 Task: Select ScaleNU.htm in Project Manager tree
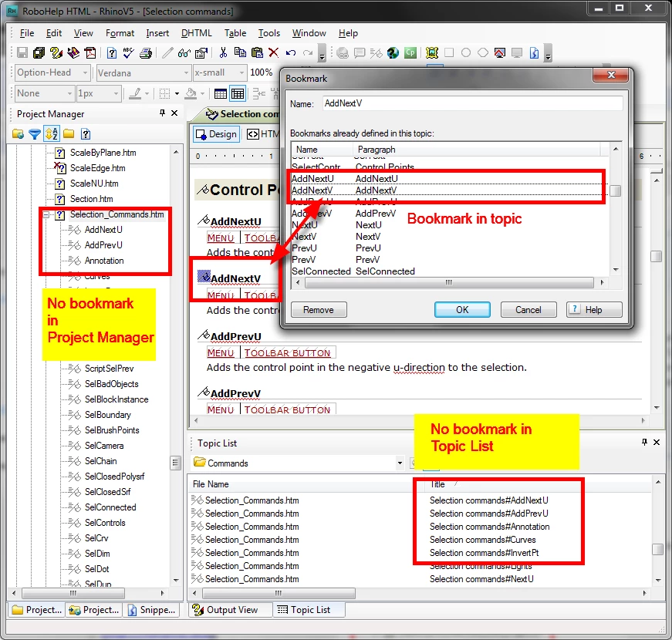pos(94,184)
